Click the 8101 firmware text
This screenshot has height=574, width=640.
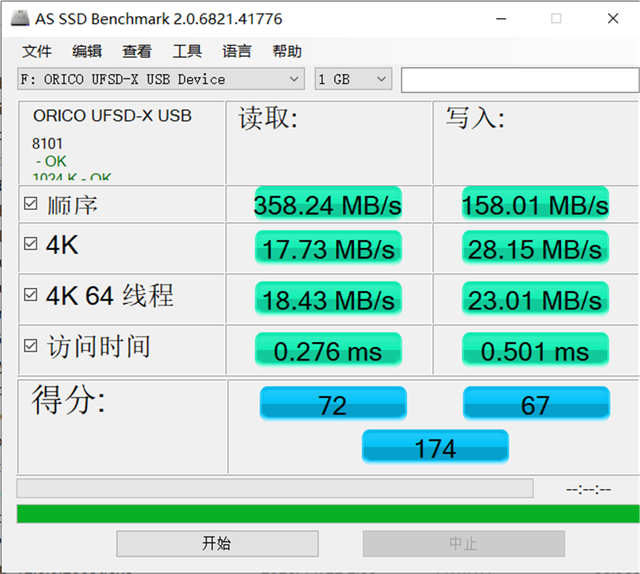click(47, 144)
